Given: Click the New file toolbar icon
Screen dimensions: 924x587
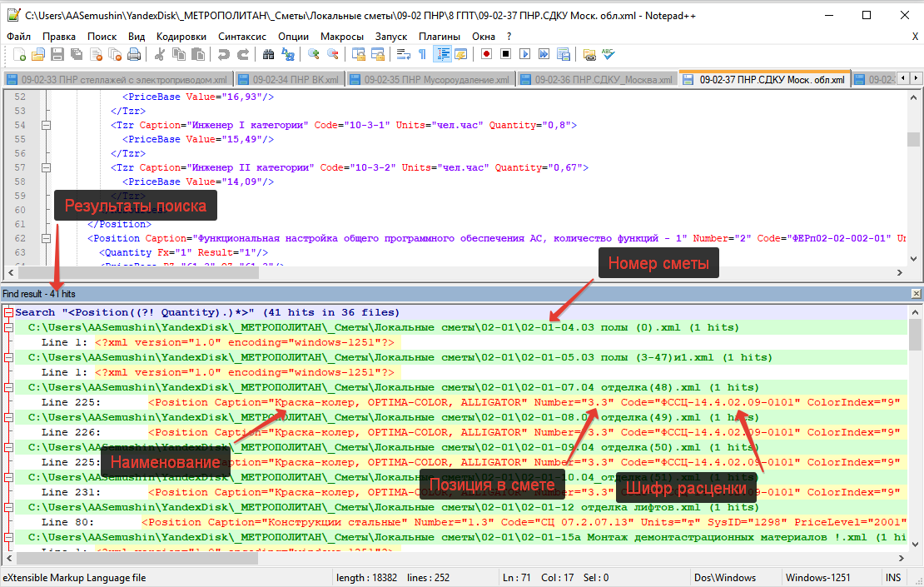Looking at the screenshot, I should tap(19, 55).
